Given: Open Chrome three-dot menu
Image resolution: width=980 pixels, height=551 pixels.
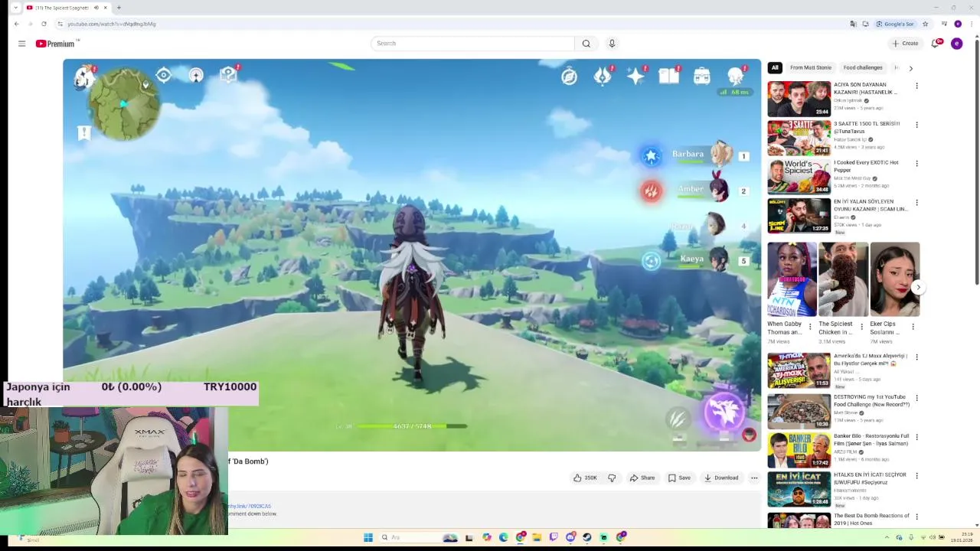Looking at the screenshot, I should [971, 24].
